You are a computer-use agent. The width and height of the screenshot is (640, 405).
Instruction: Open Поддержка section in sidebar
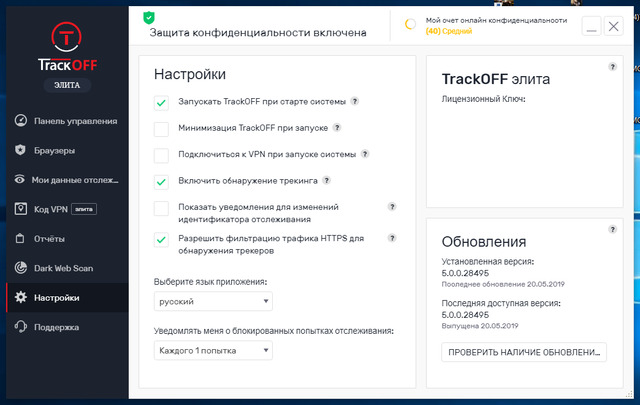click(64, 327)
